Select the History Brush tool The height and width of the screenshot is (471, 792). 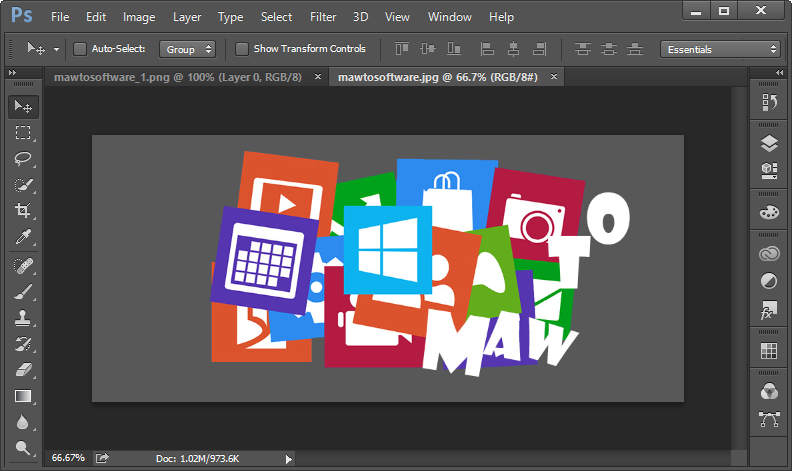pyautogui.click(x=23, y=344)
